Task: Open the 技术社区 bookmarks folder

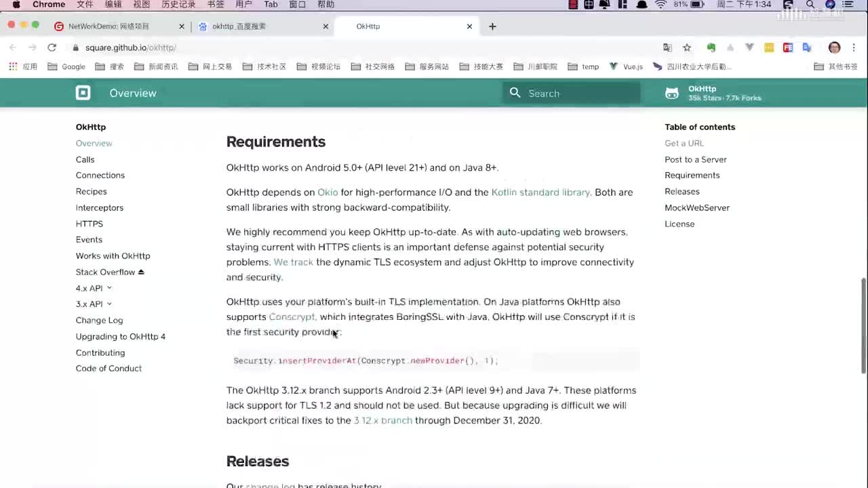Action: (x=264, y=66)
